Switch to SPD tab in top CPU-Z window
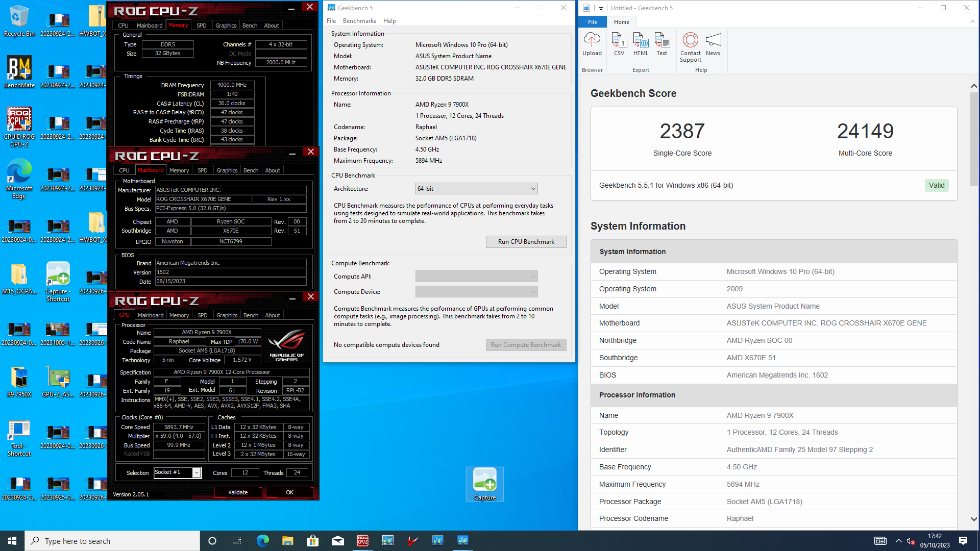 click(202, 26)
